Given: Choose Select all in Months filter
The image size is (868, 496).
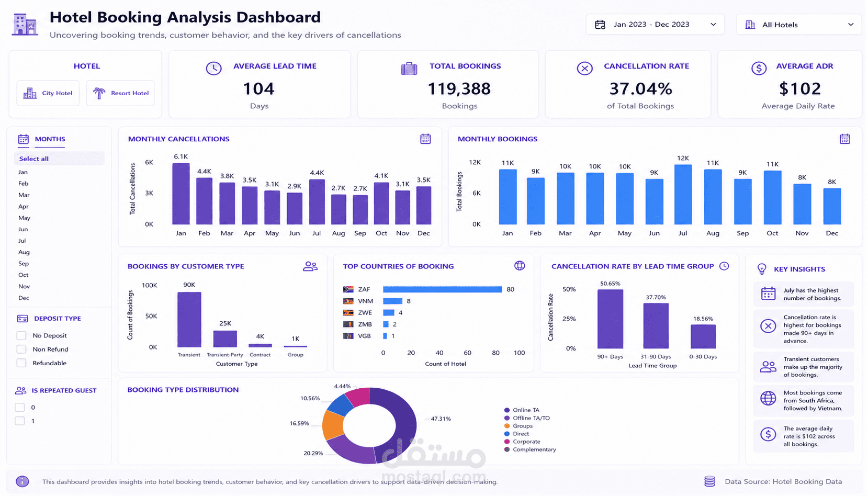Looking at the screenshot, I should [x=59, y=159].
